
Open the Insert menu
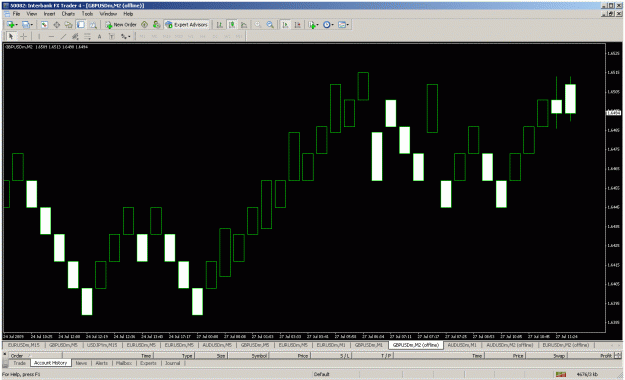49,14
